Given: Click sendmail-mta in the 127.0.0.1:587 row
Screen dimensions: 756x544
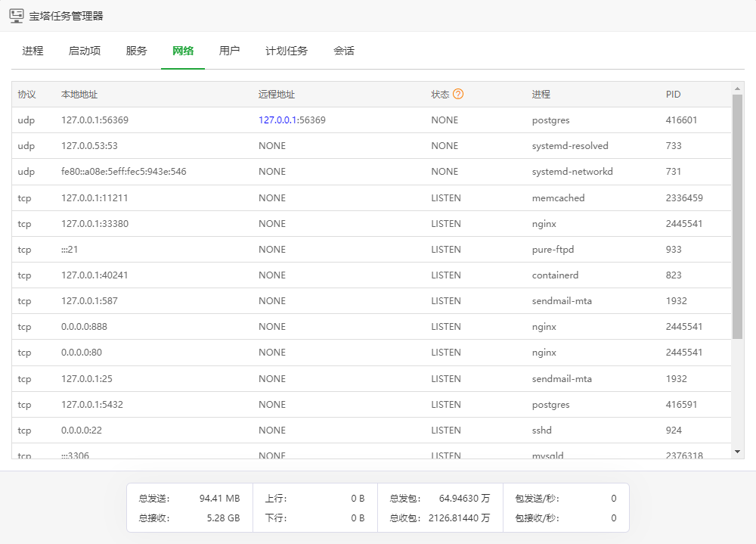Looking at the screenshot, I should tap(562, 300).
